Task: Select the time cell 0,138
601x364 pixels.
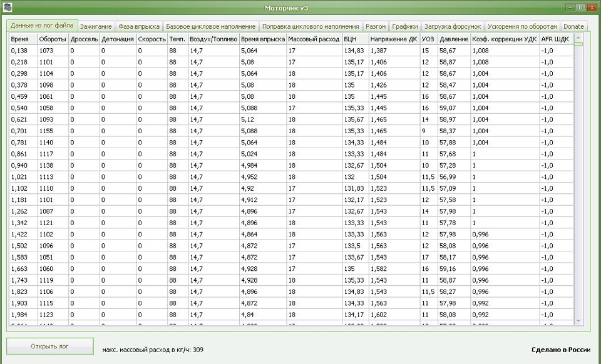Action: (x=23, y=51)
